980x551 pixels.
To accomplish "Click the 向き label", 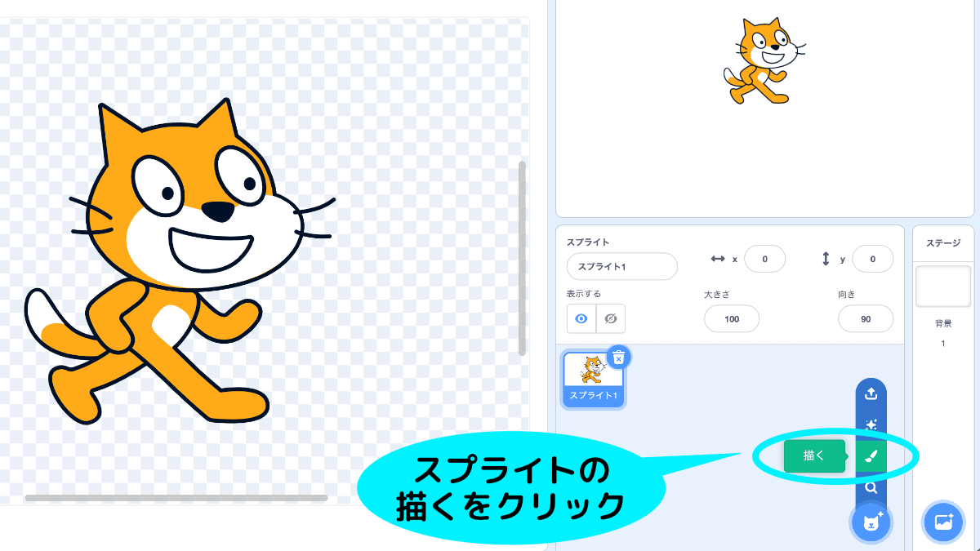I will (847, 294).
